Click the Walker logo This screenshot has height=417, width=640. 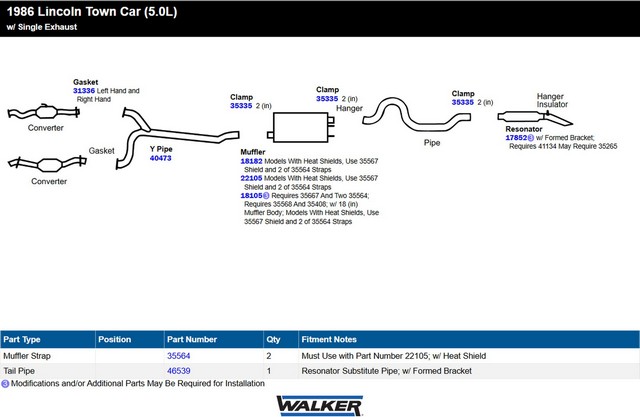[320, 406]
